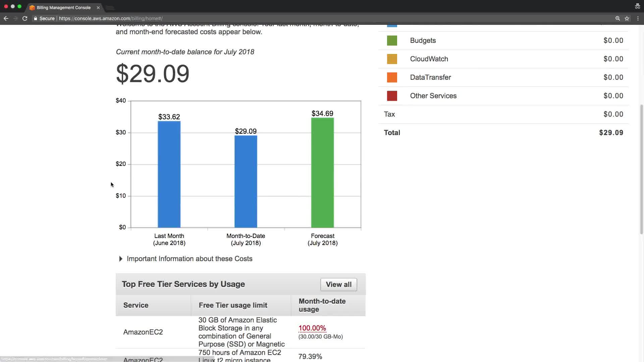
Task: Expand Important Information about these Costs
Action: pos(121,259)
